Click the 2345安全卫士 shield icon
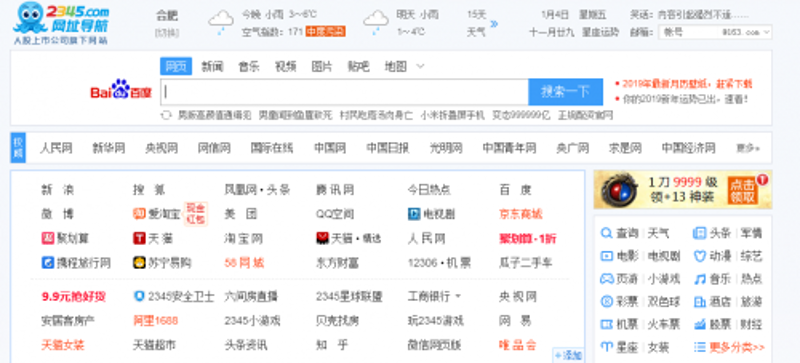This screenshot has height=363, width=800. 138,296
